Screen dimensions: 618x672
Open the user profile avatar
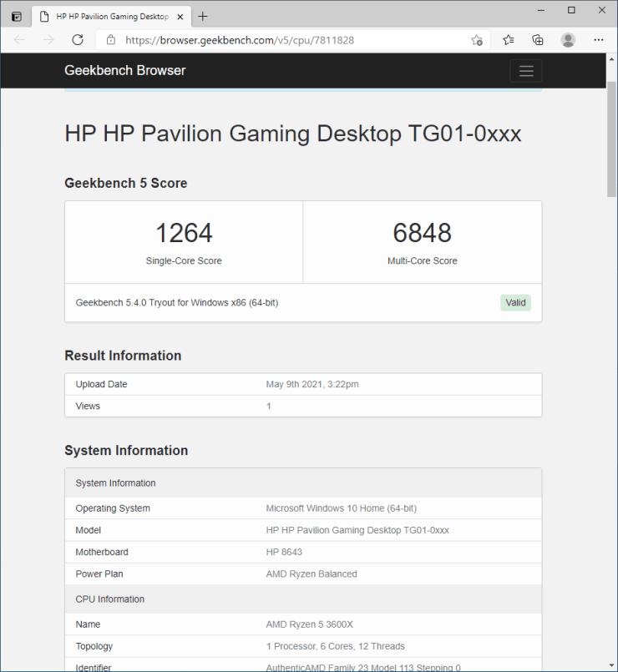tap(568, 40)
